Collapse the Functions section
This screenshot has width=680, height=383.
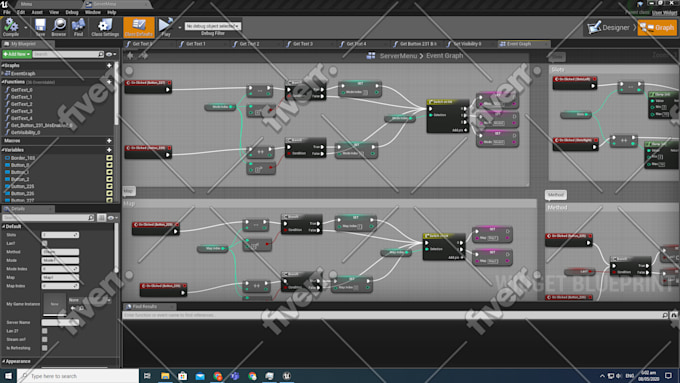[3, 82]
